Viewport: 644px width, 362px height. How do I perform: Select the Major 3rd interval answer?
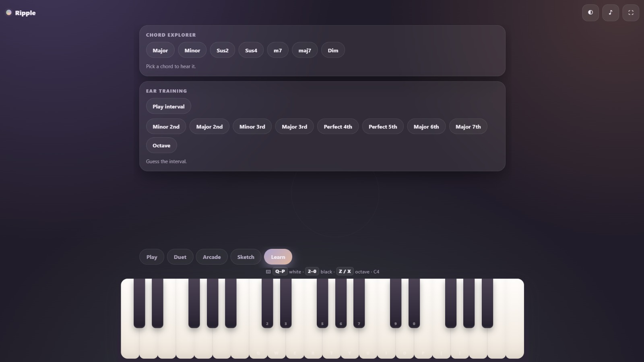coord(294,126)
